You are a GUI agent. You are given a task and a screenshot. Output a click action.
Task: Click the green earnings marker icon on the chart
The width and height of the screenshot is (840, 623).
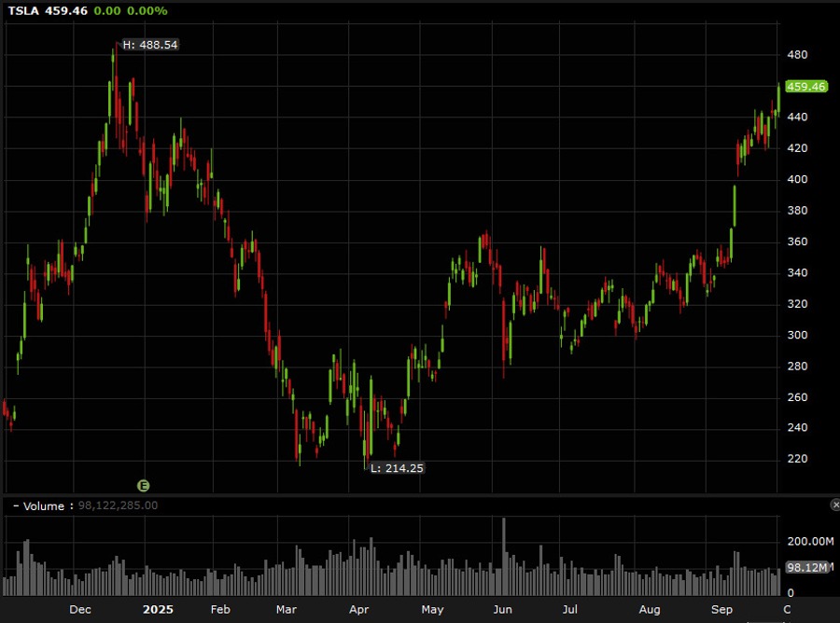[x=144, y=485]
